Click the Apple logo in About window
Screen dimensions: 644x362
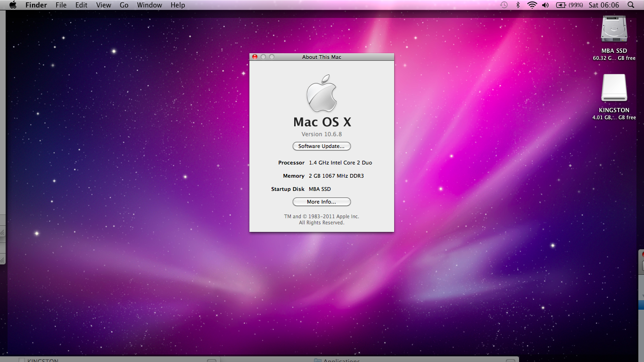click(x=322, y=93)
